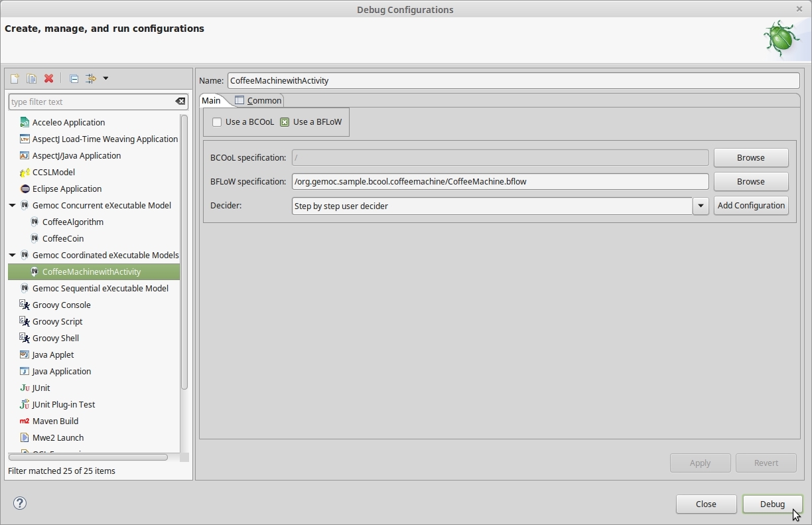812x525 pixels.
Task: Clear the filter text with the eraser icon
Action: tap(180, 102)
